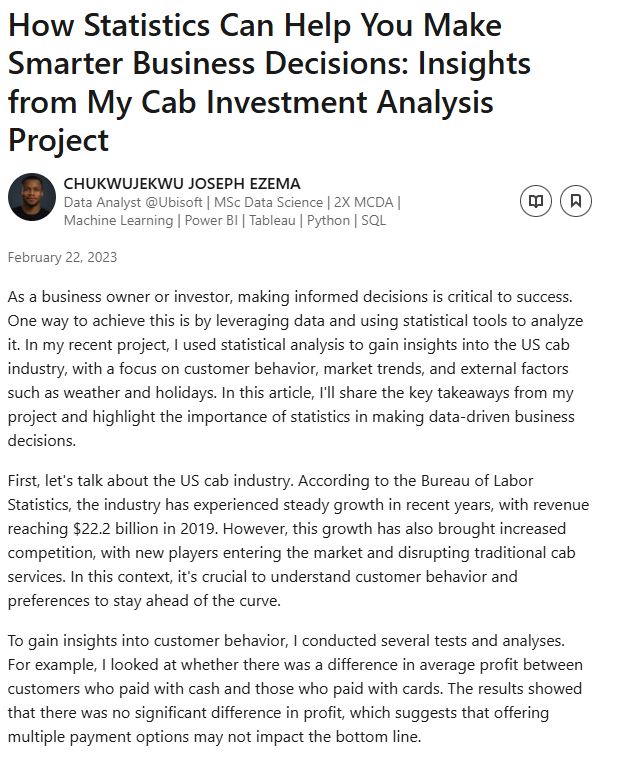Screen dimensions: 629x769
Task: Click the word 'Project' ending the title
Action: tap(58, 141)
